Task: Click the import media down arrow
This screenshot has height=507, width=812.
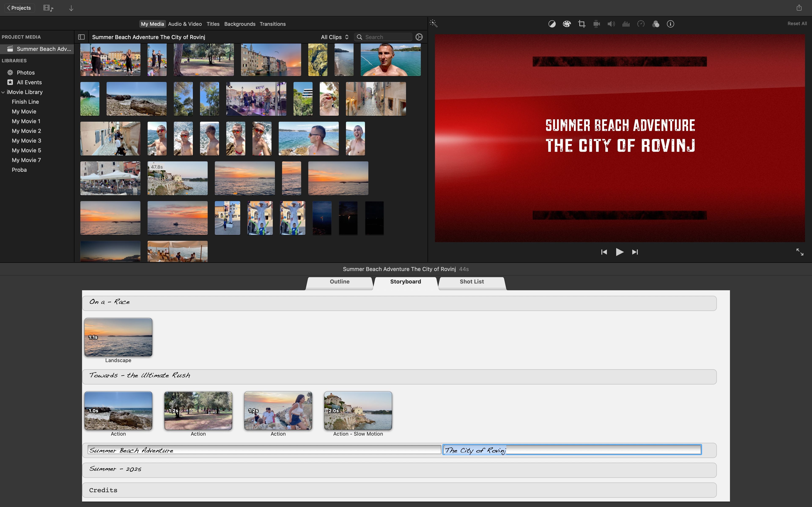Action: [x=71, y=8]
